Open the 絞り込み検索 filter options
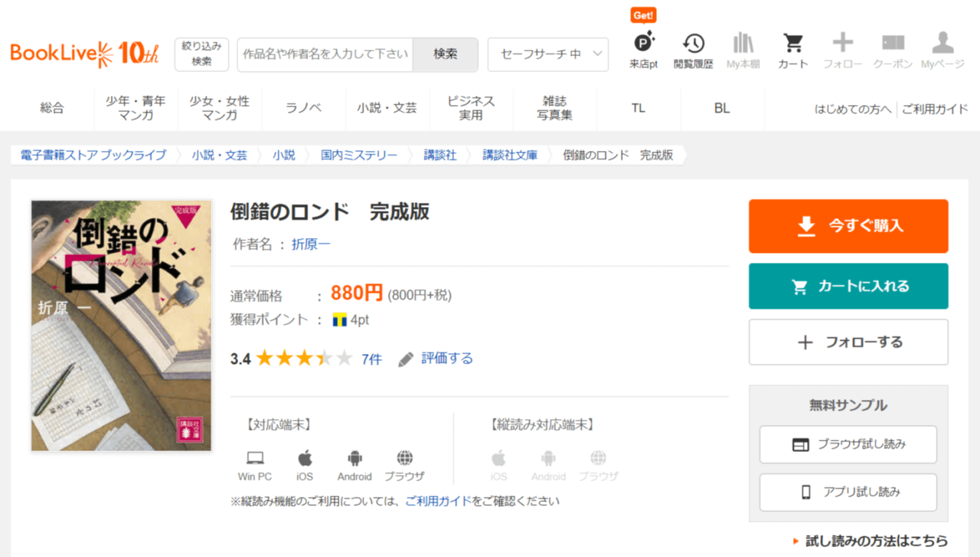 pos(201,54)
